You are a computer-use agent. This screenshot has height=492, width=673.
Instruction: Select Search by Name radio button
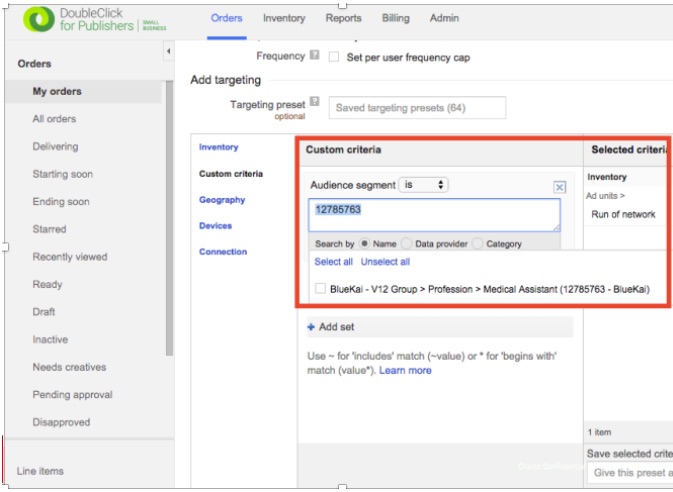[364, 243]
